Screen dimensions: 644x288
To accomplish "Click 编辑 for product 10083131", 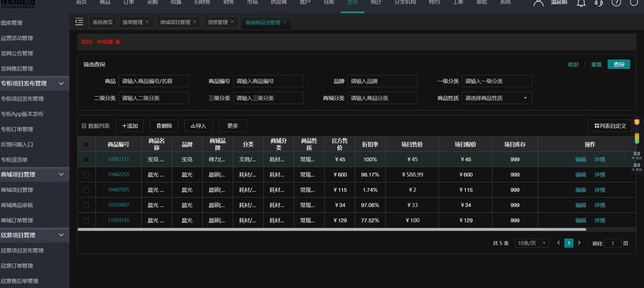I will (581, 159).
